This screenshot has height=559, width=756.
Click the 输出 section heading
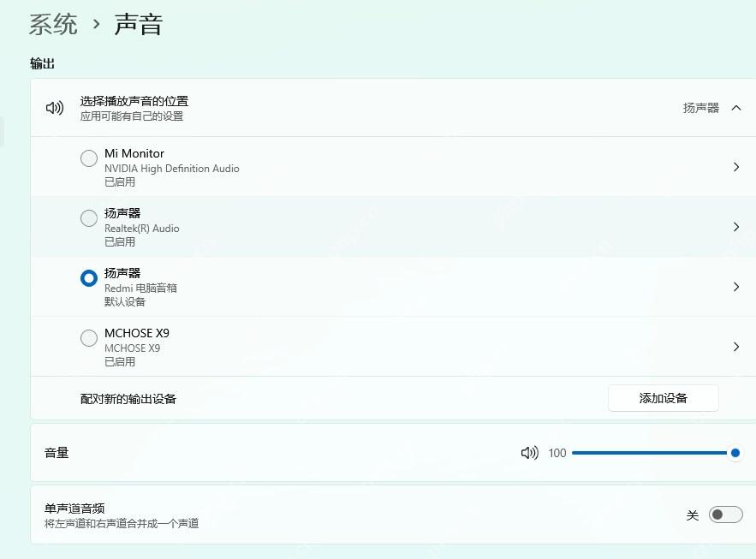43,63
